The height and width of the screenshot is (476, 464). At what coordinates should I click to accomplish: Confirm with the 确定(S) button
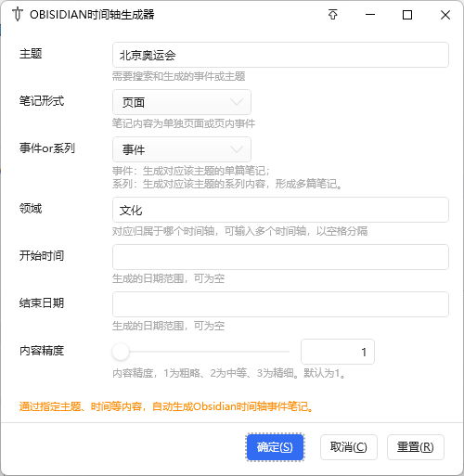pos(275,447)
